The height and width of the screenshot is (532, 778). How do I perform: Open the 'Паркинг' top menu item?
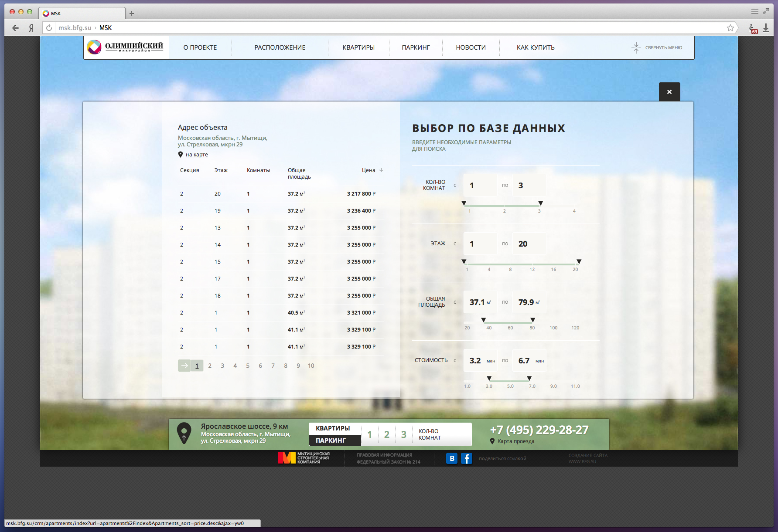click(x=416, y=47)
